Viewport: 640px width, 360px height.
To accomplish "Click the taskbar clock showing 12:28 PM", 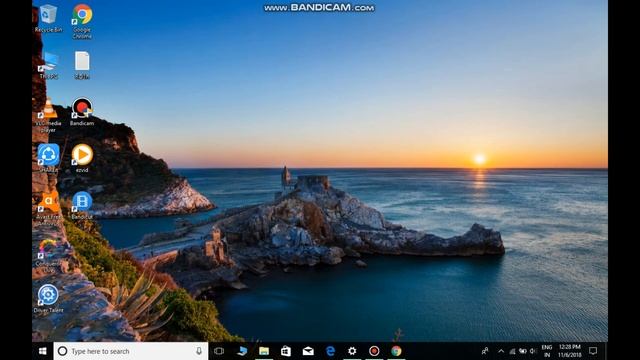I will click(x=570, y=351).
